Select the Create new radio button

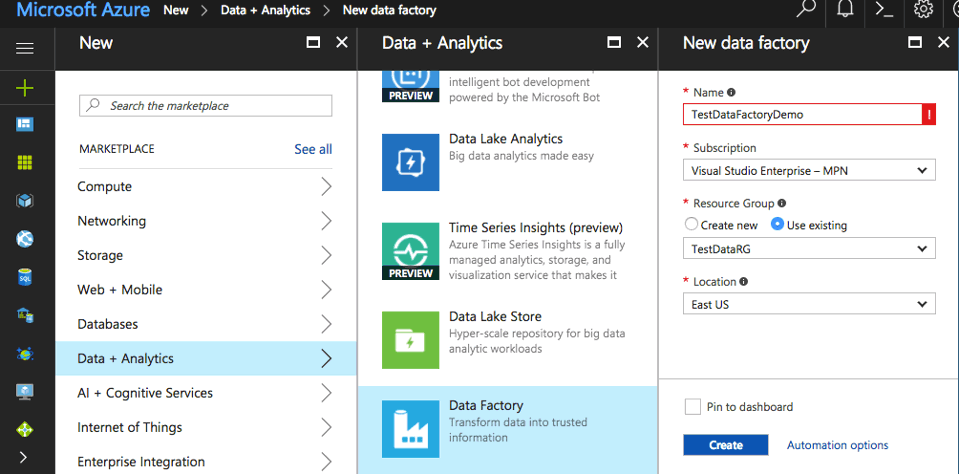click(691, 224)
